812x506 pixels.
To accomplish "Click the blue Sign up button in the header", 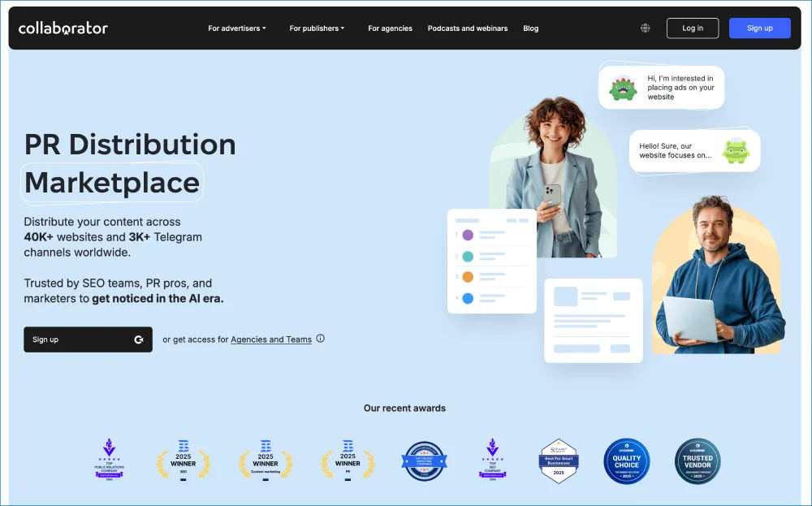I will tap(760, 28).
